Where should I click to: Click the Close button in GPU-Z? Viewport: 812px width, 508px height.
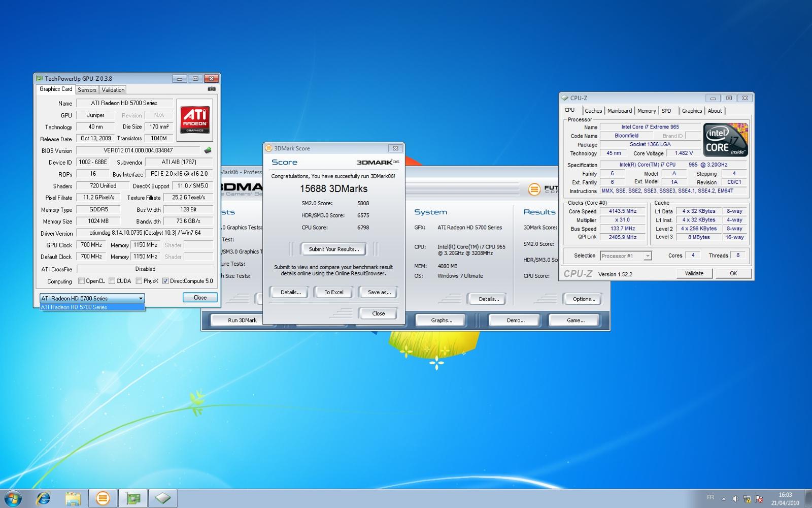click(200, 298)
